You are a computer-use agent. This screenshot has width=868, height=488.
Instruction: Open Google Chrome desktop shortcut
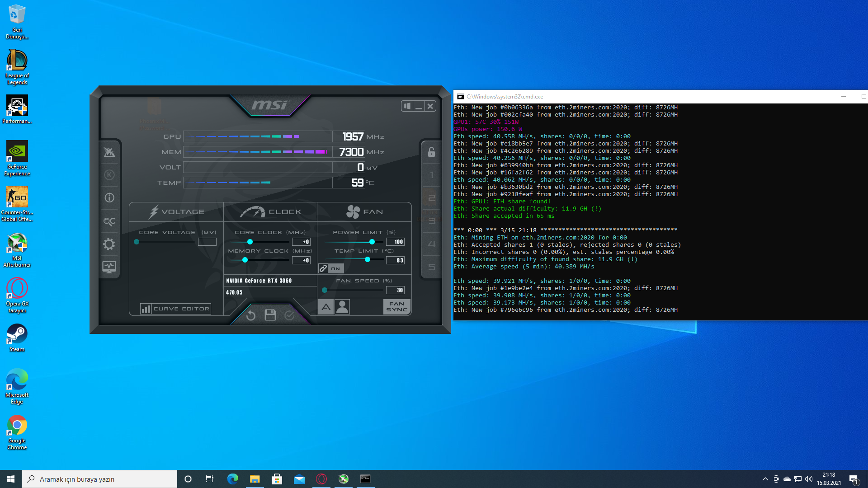tap(17, 432)
